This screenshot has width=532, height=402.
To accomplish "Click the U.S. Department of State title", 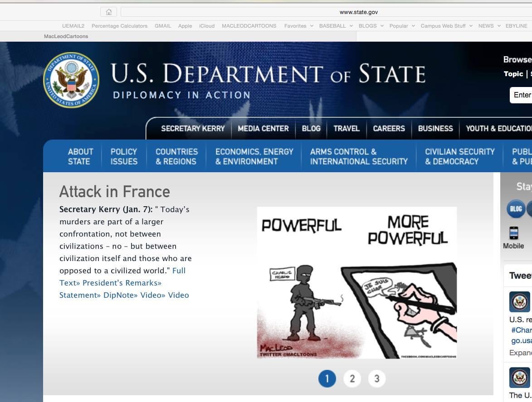I will coord(268,73).
